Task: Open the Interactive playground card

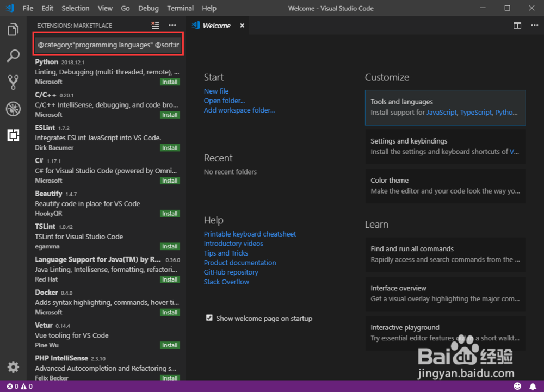Action: point(445,333)
